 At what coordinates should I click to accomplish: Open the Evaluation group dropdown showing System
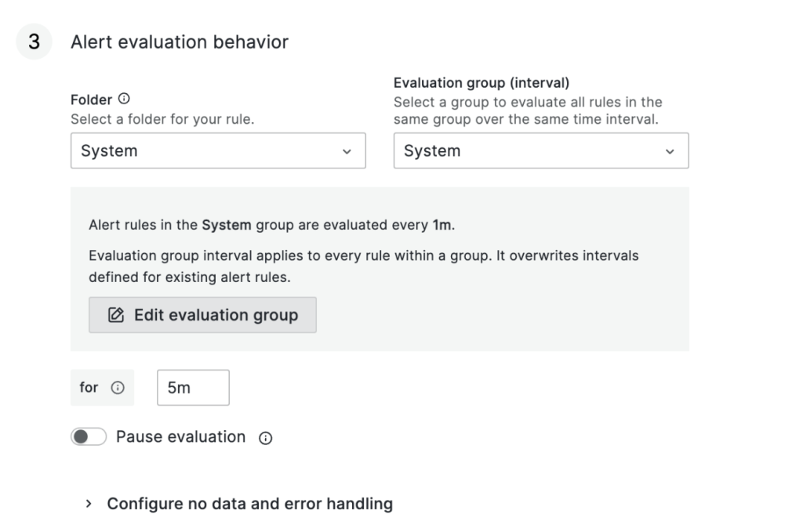[533, 151]
